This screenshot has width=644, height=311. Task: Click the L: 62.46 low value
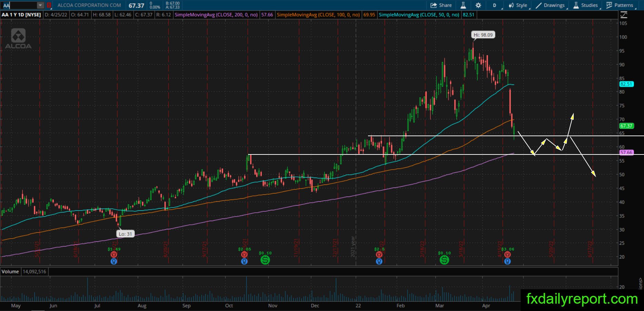123,15
